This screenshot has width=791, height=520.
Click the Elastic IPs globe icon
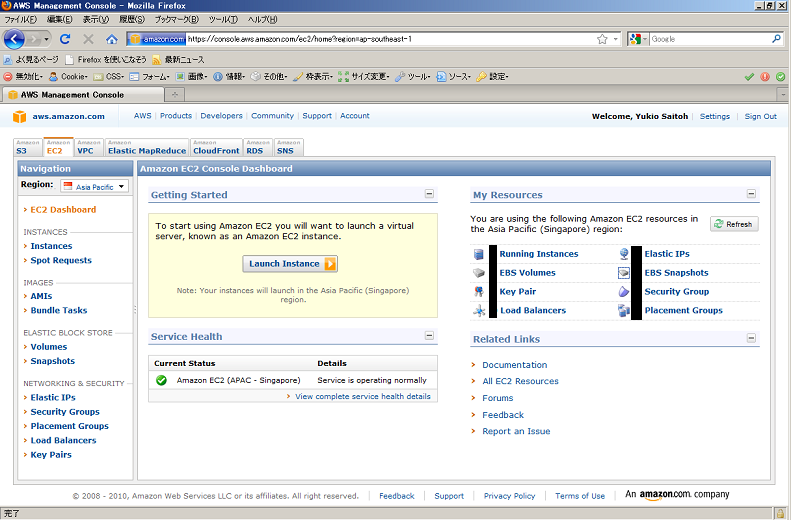click(624, 254)
